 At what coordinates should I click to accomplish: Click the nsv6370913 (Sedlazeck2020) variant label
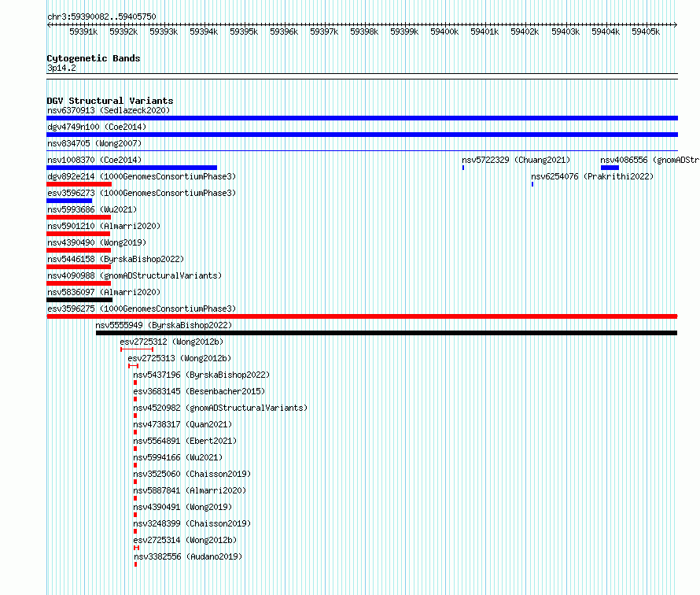click(109, 110)
